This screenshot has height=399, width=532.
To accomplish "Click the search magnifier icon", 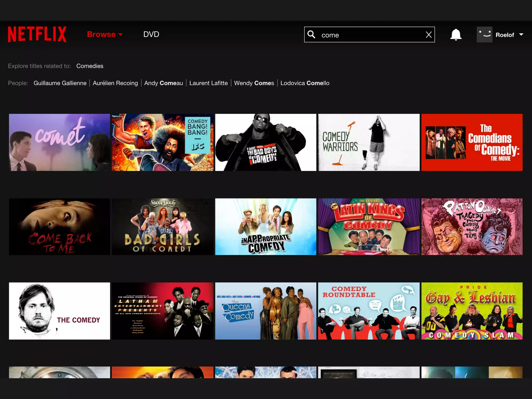I will pyautogui.click(x=311, y=34).
